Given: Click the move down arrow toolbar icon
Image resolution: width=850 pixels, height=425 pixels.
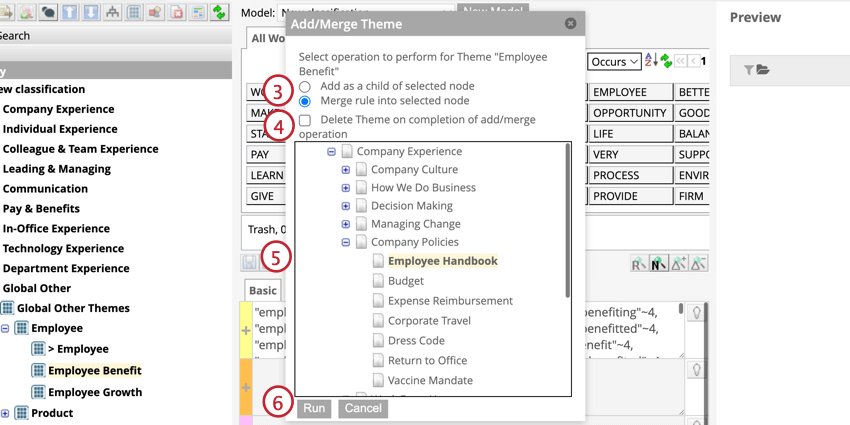Looking at the screenshot, I should [91, 12].
